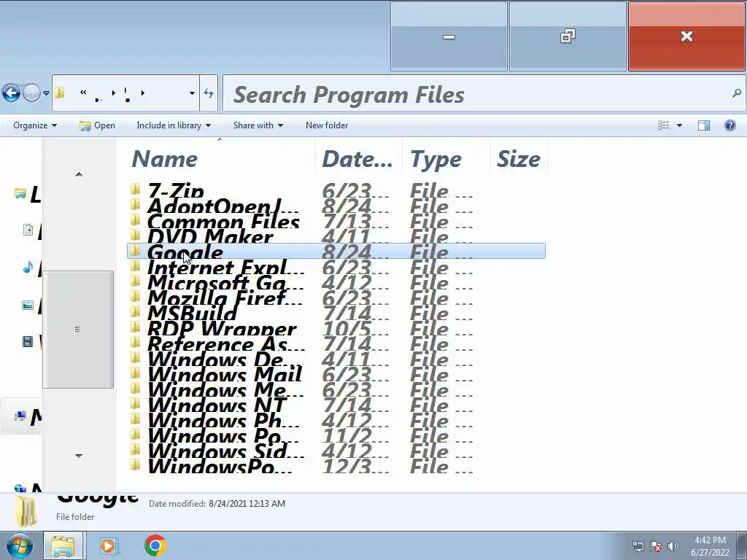Create a New folder
This screenshot has width=747, height=560.
click(x=327, y=125)
